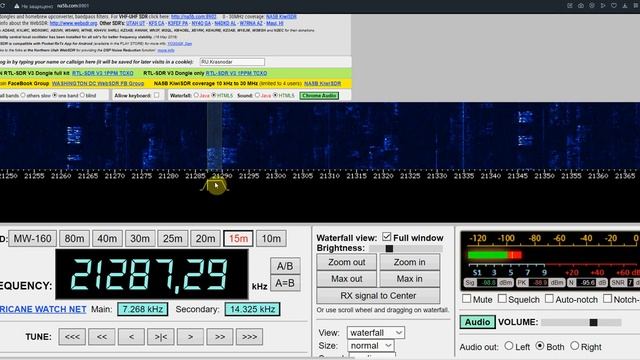Click the Max in button
Screen dimensions: 640x360
coord(409,279)
